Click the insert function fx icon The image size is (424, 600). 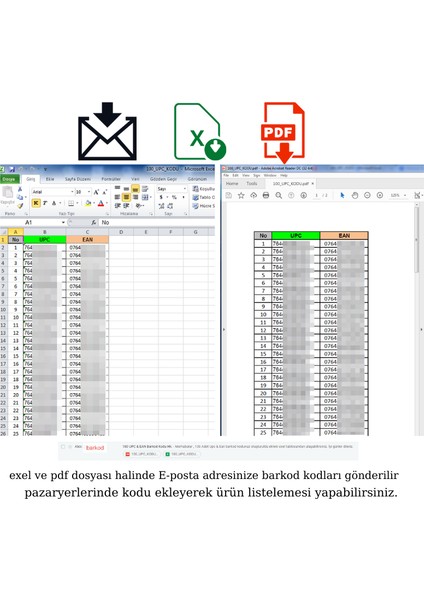93,222
